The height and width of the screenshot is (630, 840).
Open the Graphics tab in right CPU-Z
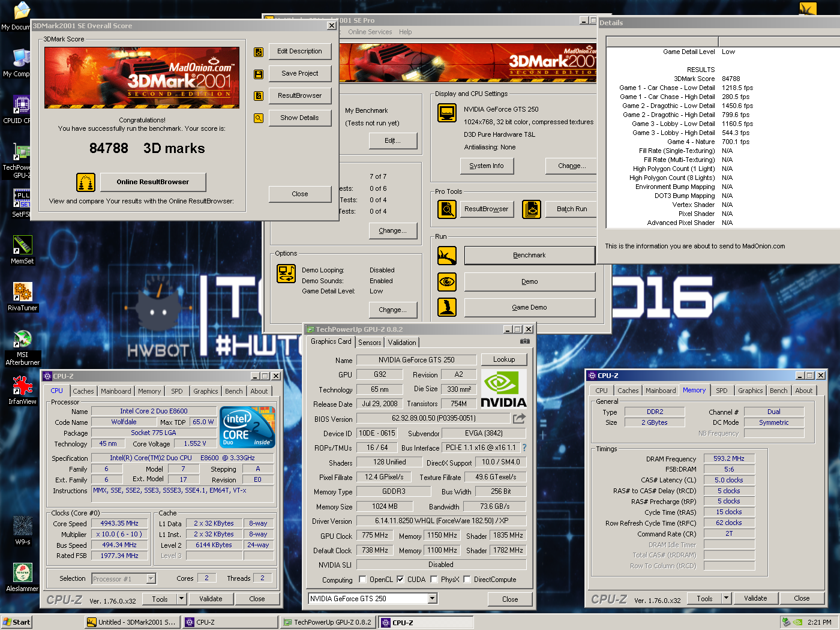pos(751,391)
